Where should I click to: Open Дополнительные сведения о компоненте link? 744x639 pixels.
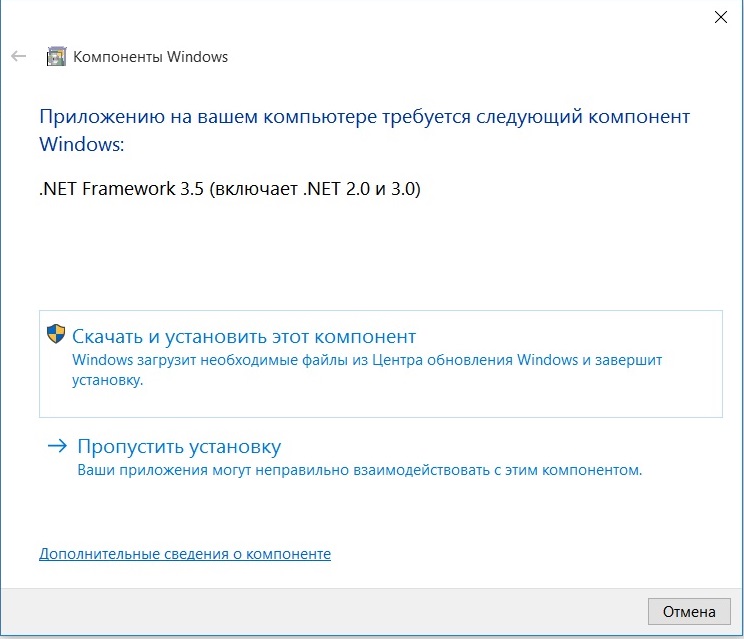tap(185, 554)
